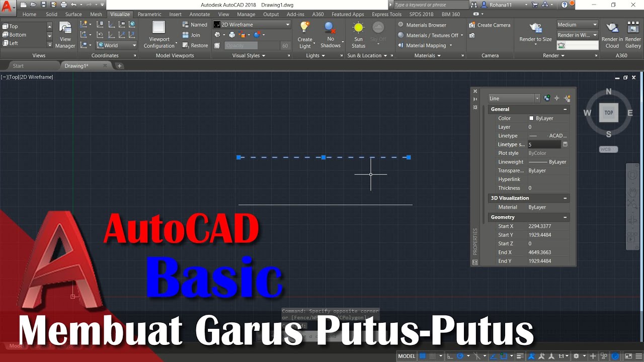The width and height of the screenshot is (644, 362).
Task: Open the View Manager
Action: pos(65,35)
